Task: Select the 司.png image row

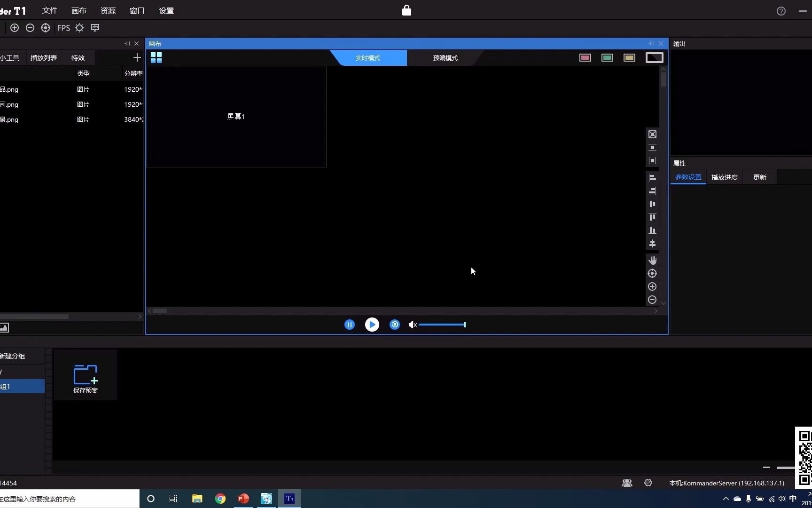Action: 71,104
